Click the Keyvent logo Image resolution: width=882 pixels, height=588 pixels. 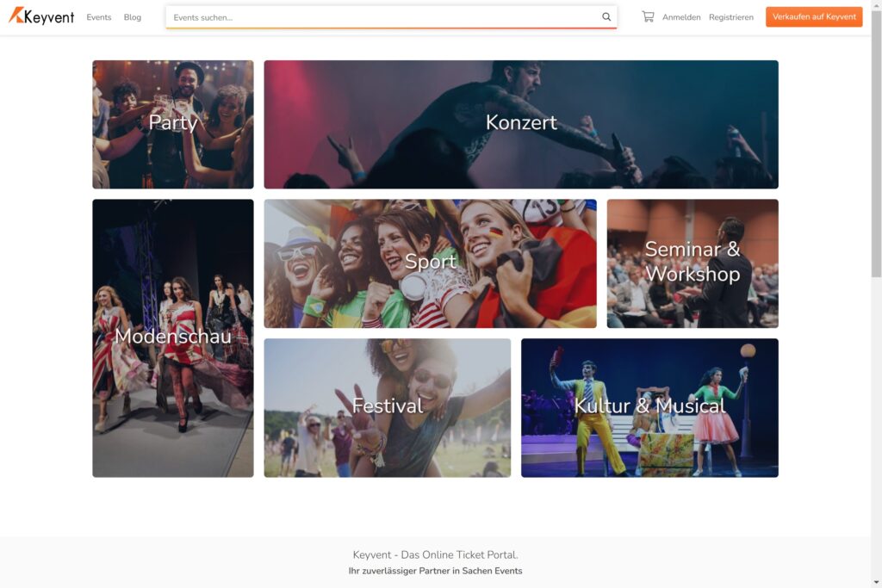click(41, 16)
